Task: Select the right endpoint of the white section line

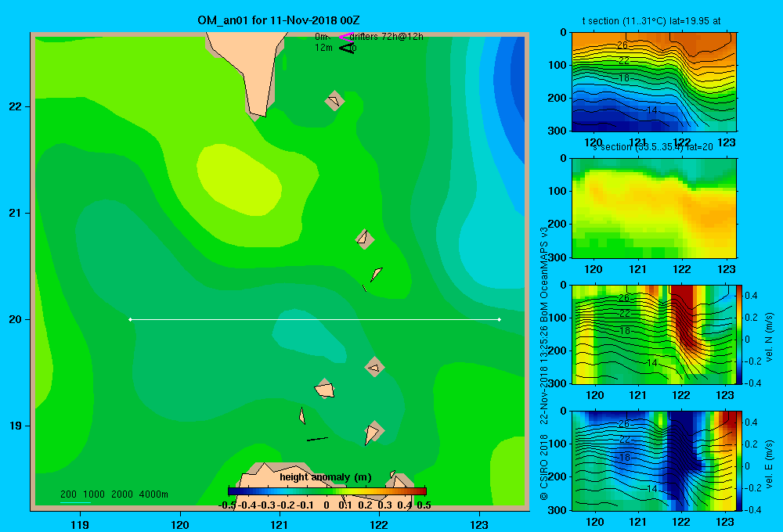Action: [500, 319]
